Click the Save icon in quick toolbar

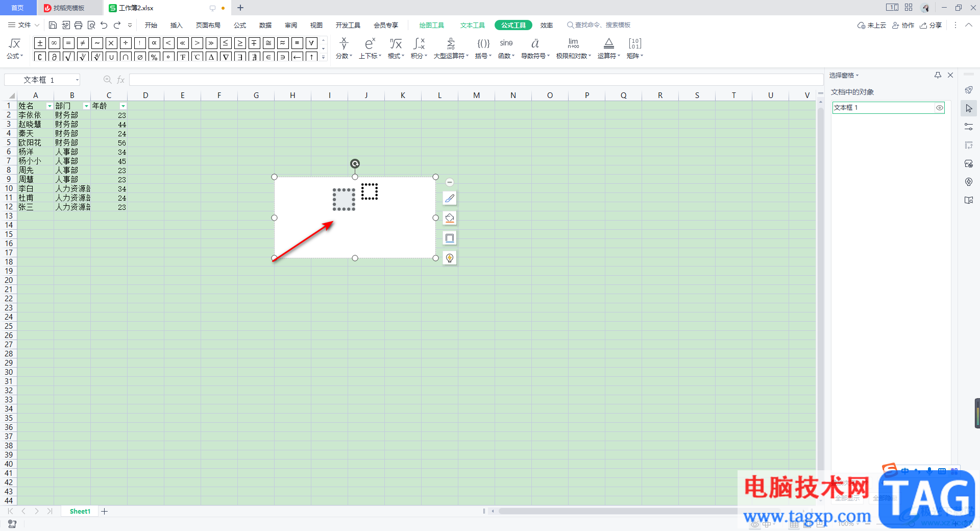tap(53, 25)
